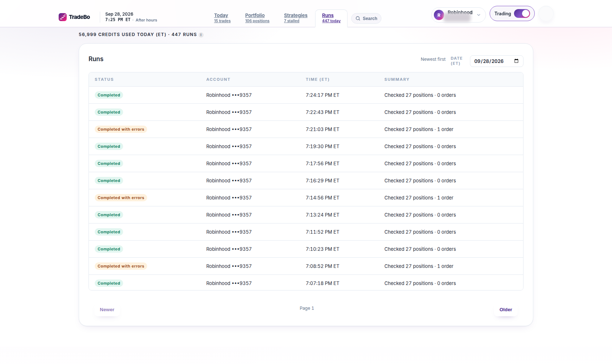Click the TIME (ET) column header
This screenshot has width=612, height=364.
[x=318, y=79]
